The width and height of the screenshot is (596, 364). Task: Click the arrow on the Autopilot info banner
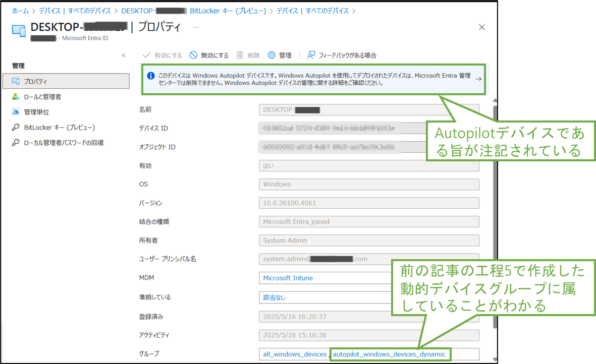coord(478,79)
